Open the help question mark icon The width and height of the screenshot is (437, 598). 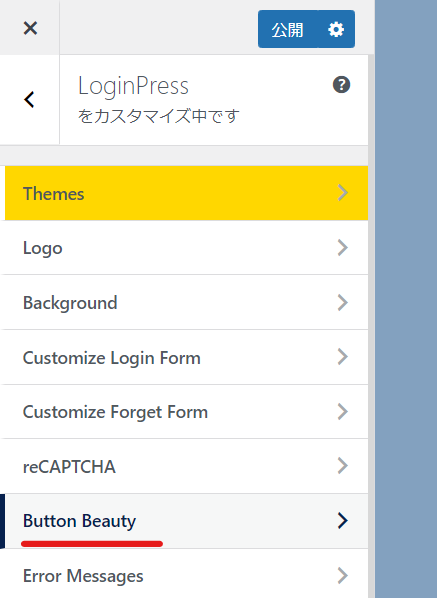click(x=341, y=85)
